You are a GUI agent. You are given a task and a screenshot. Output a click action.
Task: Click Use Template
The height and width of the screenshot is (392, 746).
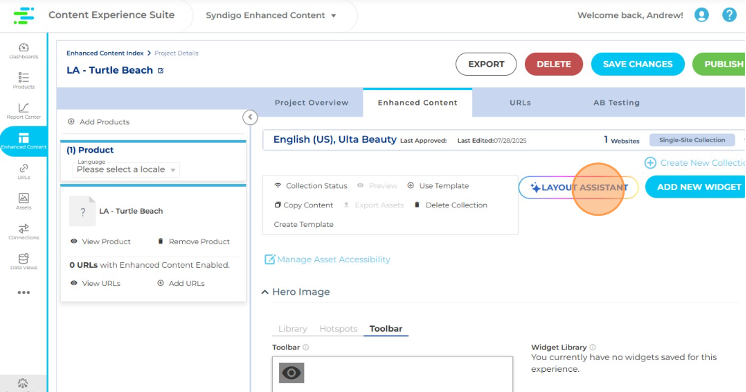point(438,186)
